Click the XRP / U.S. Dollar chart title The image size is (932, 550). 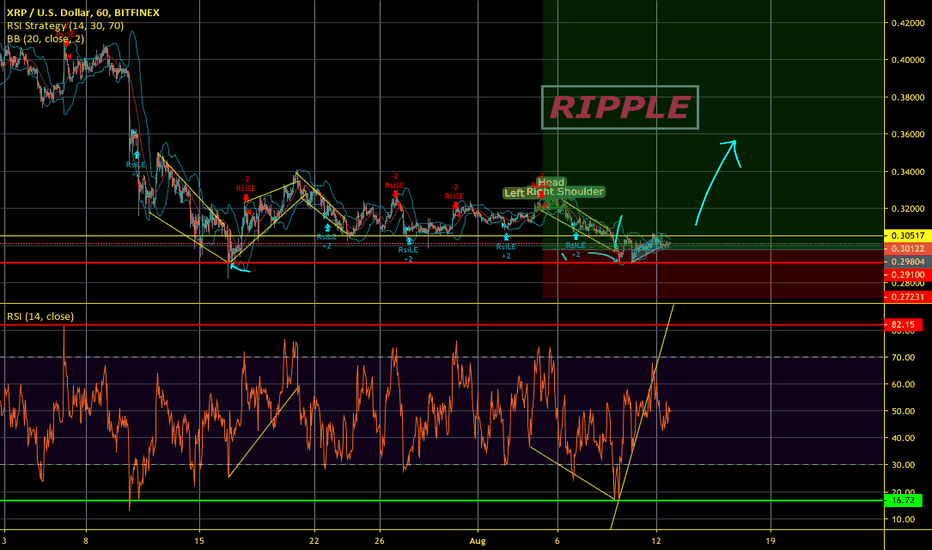[x=83, y=12]
